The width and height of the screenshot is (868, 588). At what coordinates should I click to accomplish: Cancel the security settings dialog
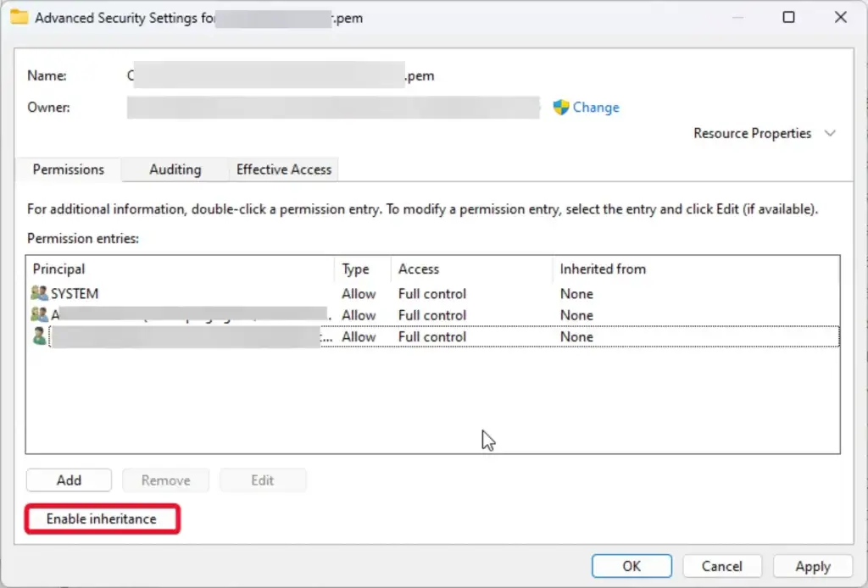point(722,566)
